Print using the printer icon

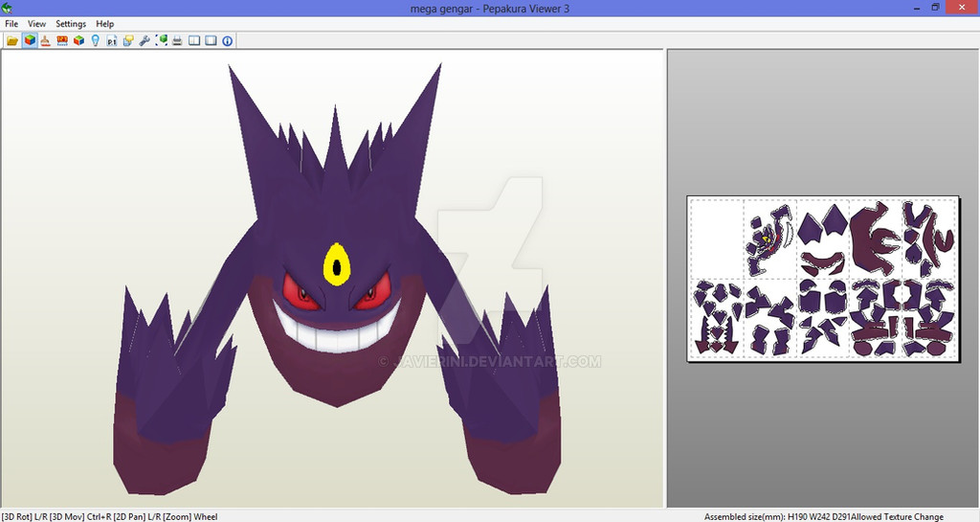pos(177,40)
